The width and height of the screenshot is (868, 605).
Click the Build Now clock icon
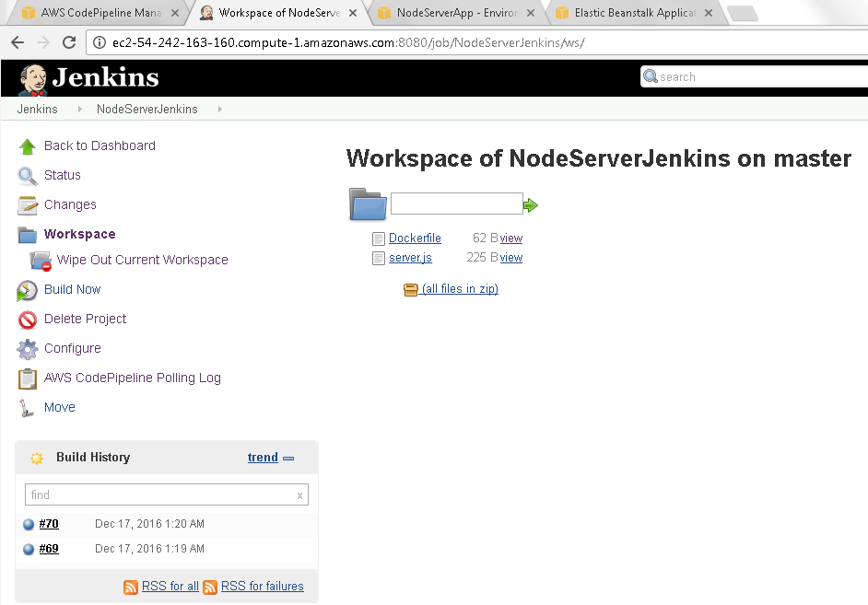point(27,290)
